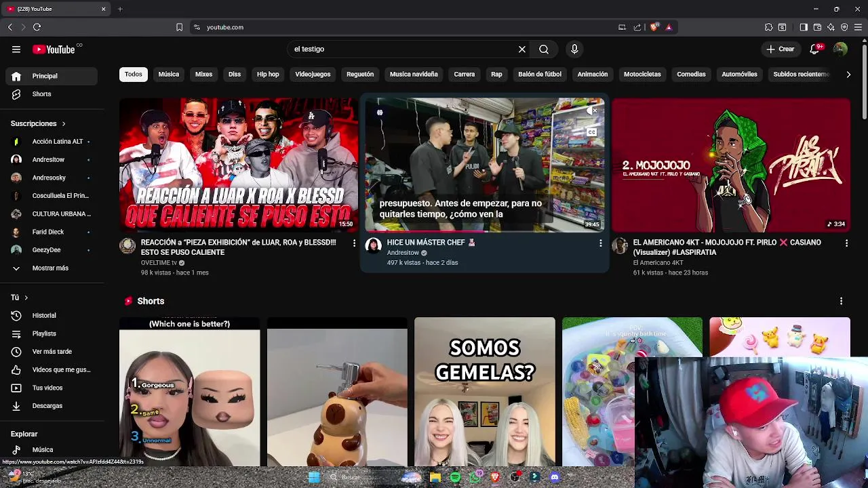Open SOMOS GEMELAS short thumbnail

[484, 392]
